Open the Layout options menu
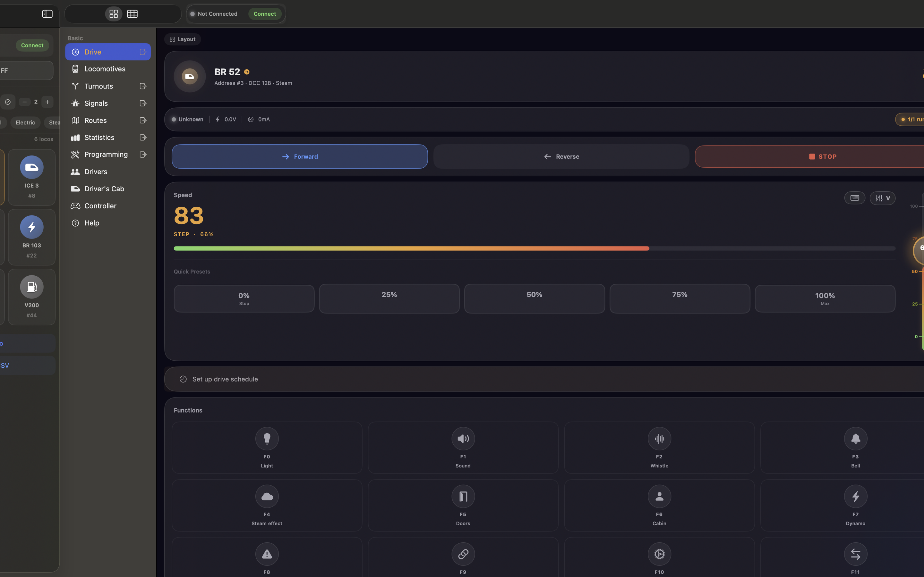Viewport: 924px width, 577px height. (183, 39)
